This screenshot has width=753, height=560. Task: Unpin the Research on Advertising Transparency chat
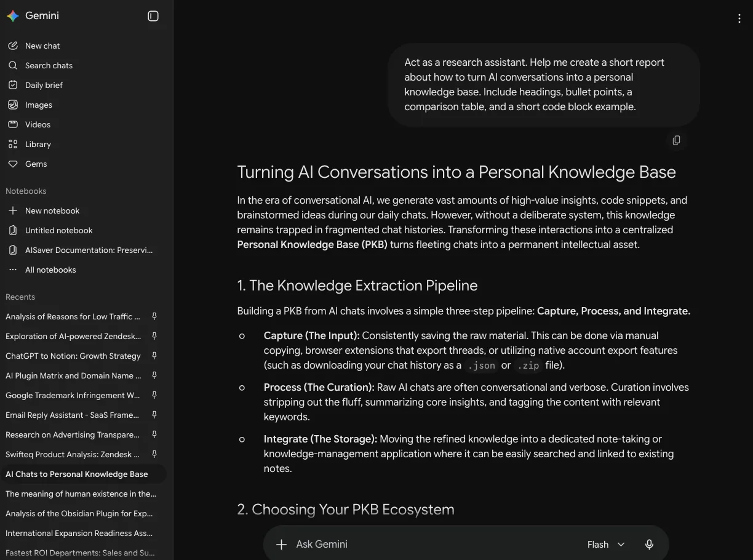tap(154, 434)
